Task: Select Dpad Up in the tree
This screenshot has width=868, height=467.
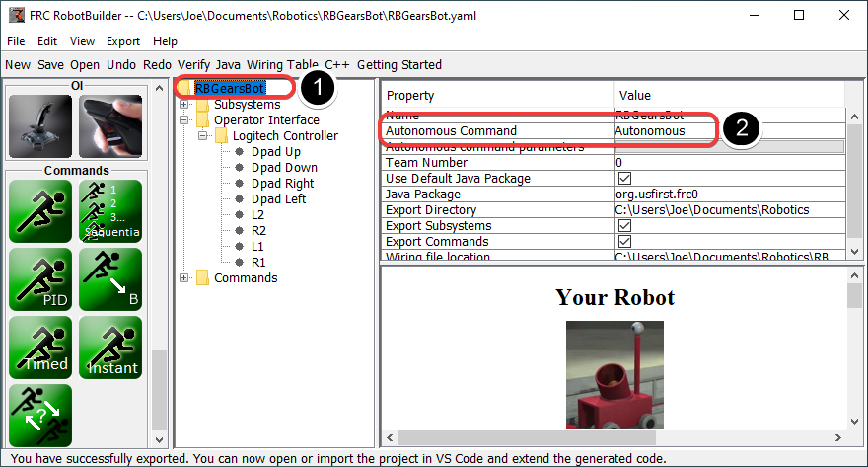Action: click(275, 152)
